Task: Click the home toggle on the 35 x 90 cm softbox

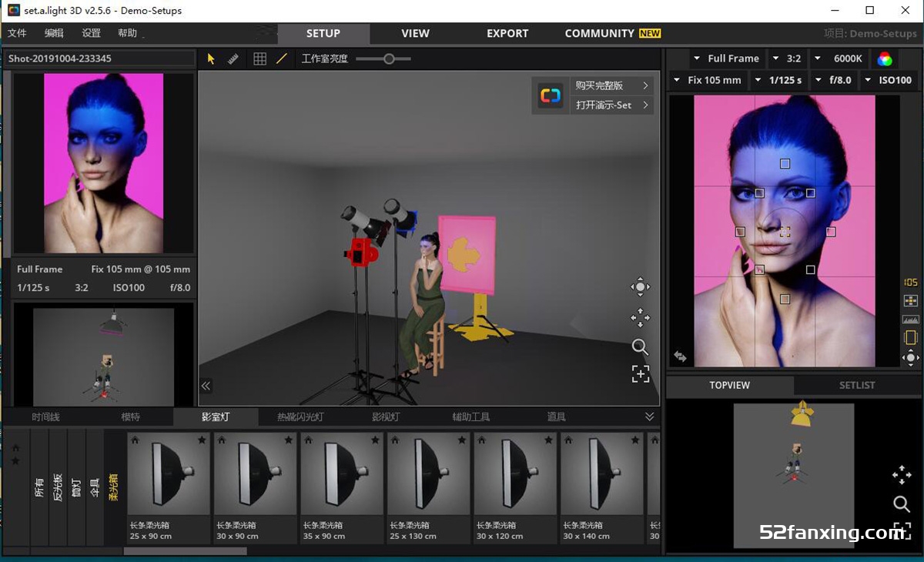Action: point(309,439)
